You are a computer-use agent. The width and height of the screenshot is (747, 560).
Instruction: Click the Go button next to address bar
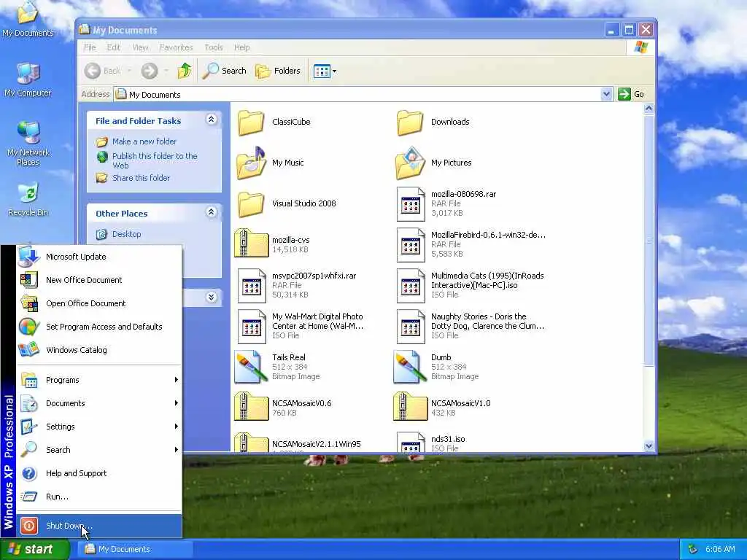click(x=631, y=94)
